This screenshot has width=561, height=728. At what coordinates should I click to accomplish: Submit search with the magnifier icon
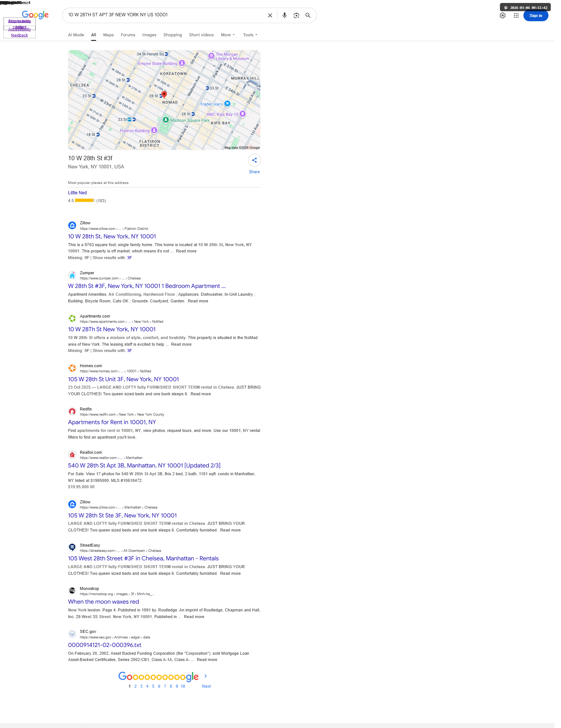308,16
